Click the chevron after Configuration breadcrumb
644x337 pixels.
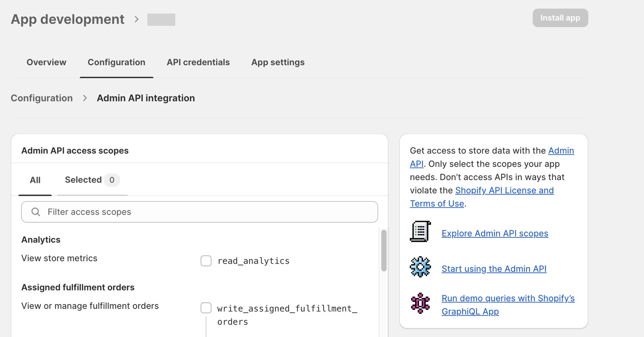[x=85, y=98]
